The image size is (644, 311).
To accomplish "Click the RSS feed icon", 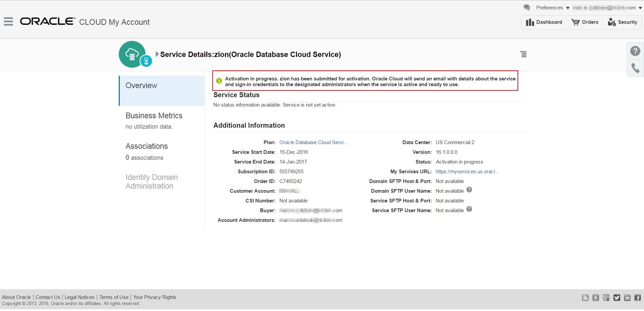I will (x=585, y=298).
